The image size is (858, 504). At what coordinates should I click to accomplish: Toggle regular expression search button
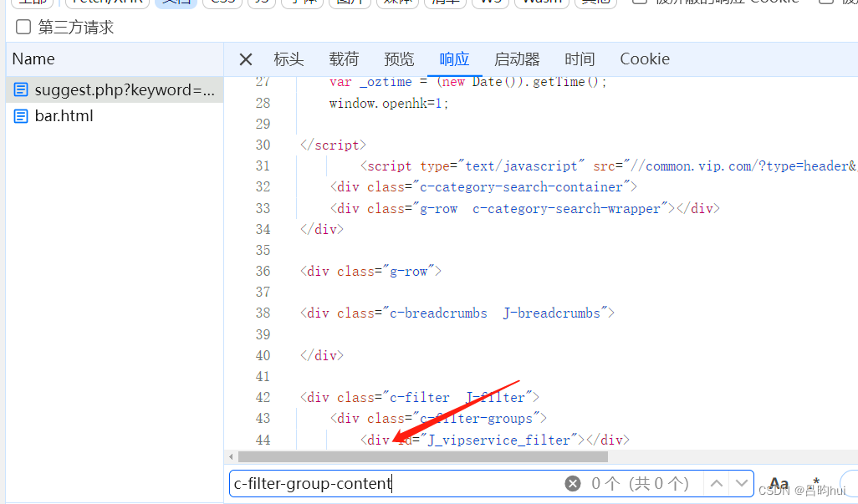coord(816,483)
